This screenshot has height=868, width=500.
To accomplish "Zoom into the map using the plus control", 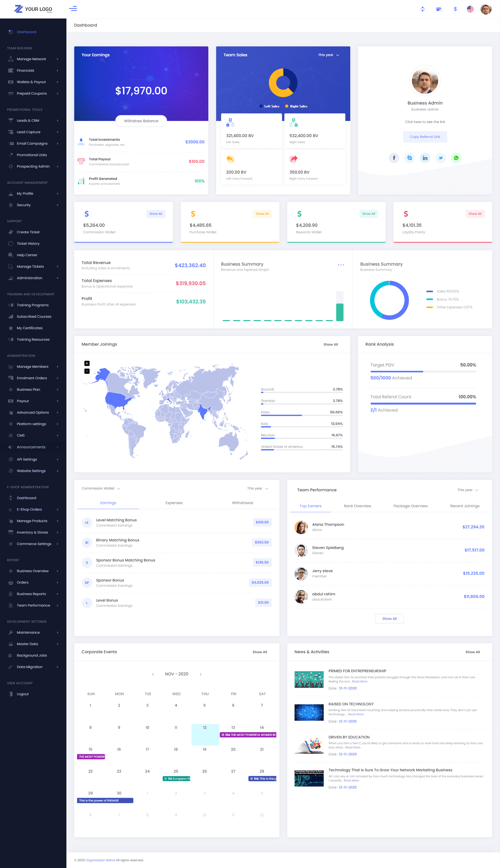I will (87, 363).
